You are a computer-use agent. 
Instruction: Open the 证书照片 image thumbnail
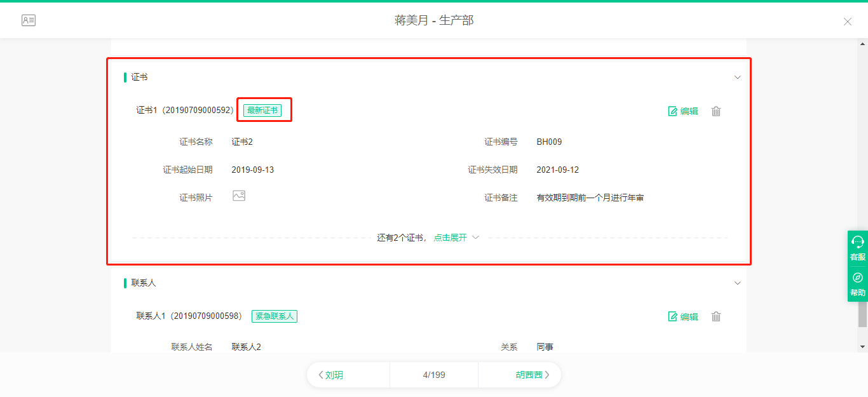point(239,196)
